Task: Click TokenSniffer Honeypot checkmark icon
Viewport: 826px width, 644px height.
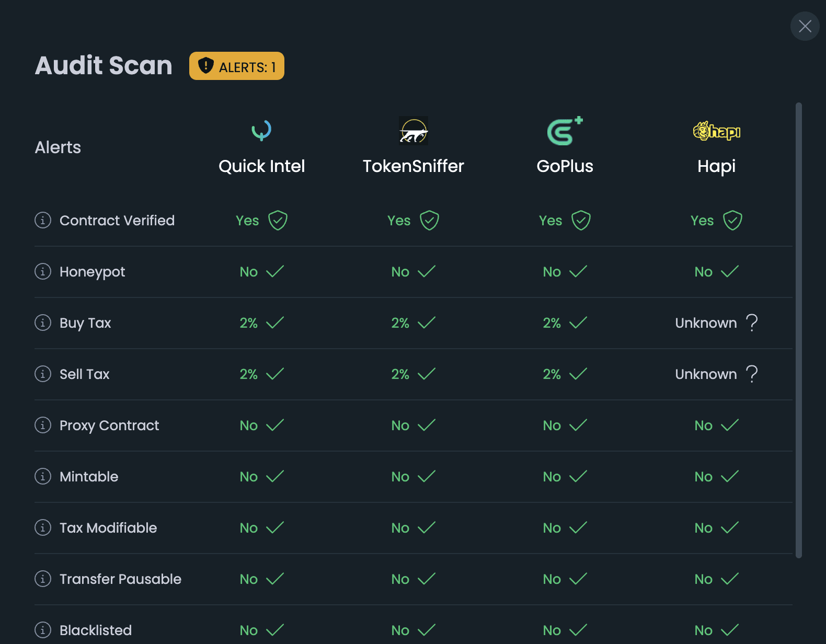Action: pos(427,271)
